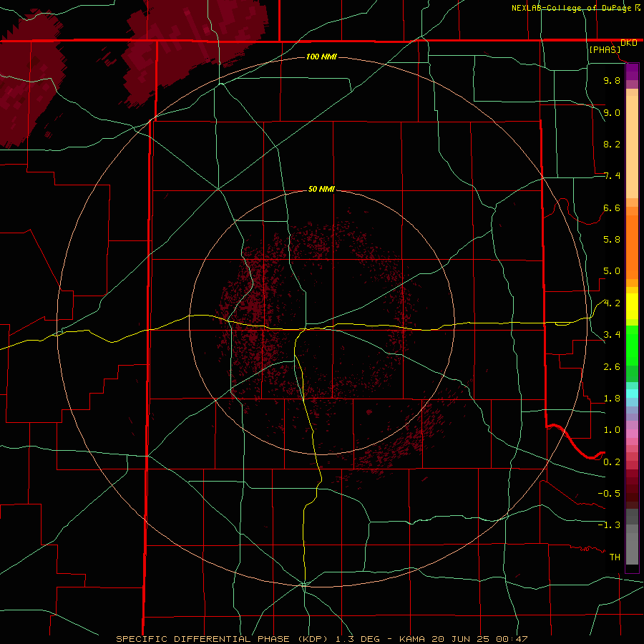Click the NEXLAB logo icon after DuPage
Viewport: 644px width, 644px height.
pyautogui.click(x=638, y=7)
